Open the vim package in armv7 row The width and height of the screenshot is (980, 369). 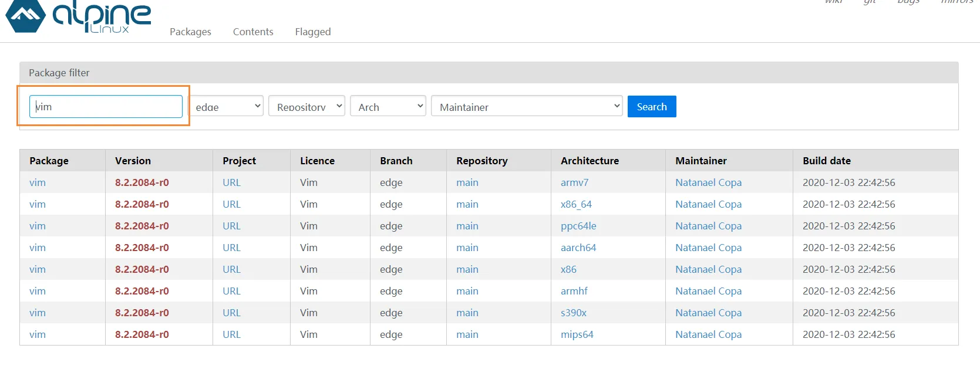coord(38,182)
